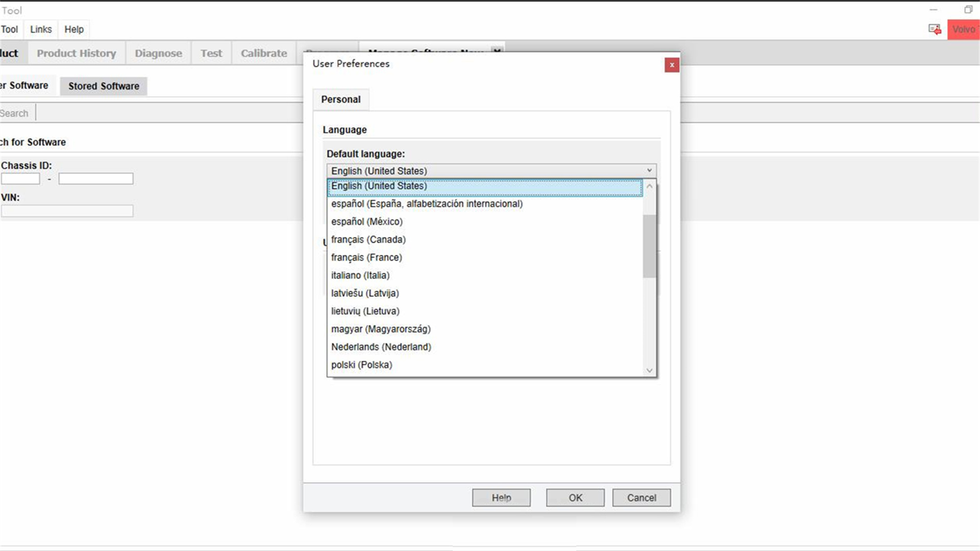
Task: Choose italiano (Italia) language
Action: [x=485, y=275]
